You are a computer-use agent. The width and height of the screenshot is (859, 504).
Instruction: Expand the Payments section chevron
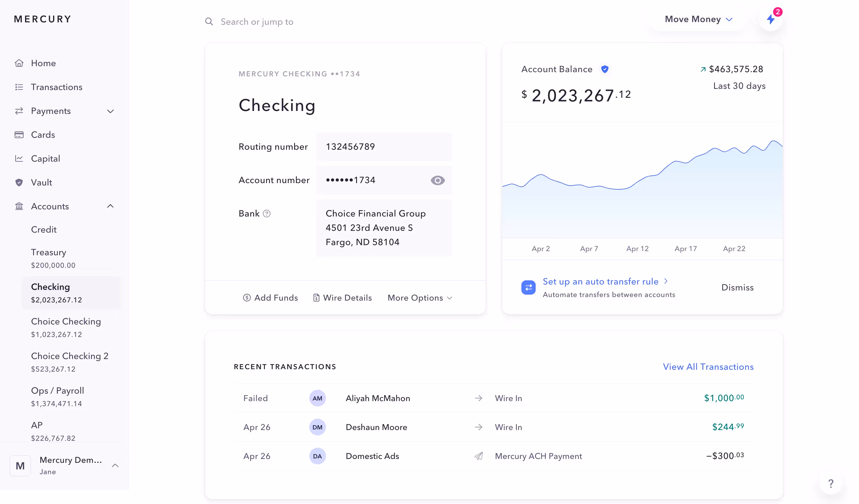click(110, 111)
